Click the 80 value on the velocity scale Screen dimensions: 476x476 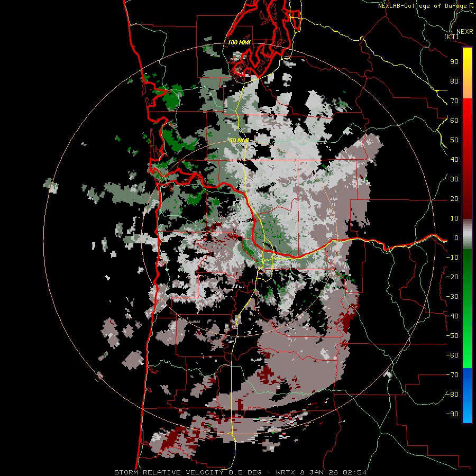pyautogui.click(x=454, y=81)
